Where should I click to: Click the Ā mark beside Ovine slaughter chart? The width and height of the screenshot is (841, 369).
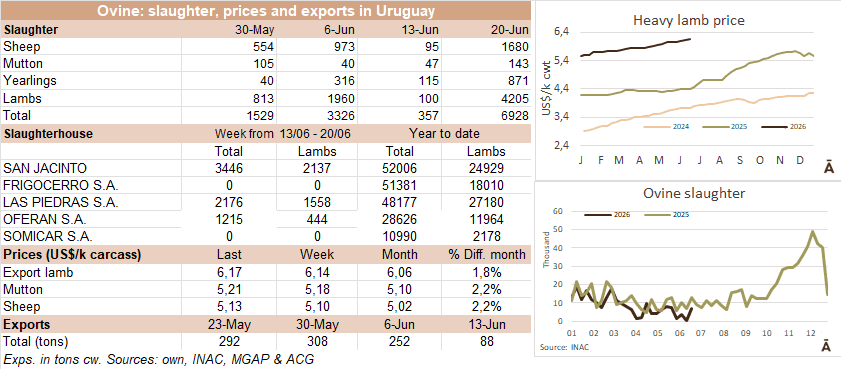coord(827,346)
